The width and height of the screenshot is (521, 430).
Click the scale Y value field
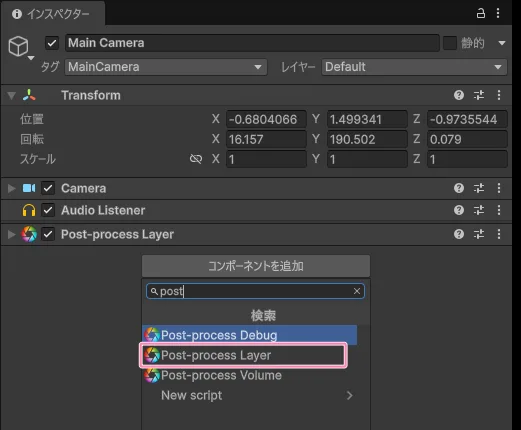point(367,159)
